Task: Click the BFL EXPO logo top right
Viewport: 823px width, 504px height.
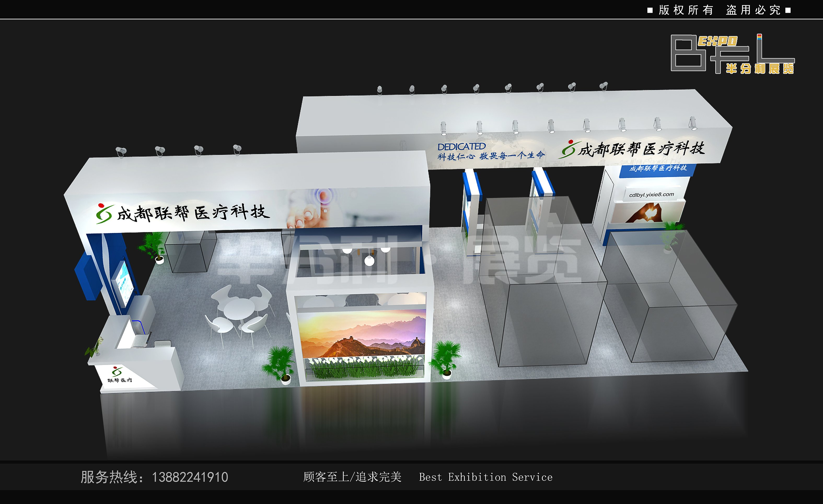Action: click(x=733, y=54)
